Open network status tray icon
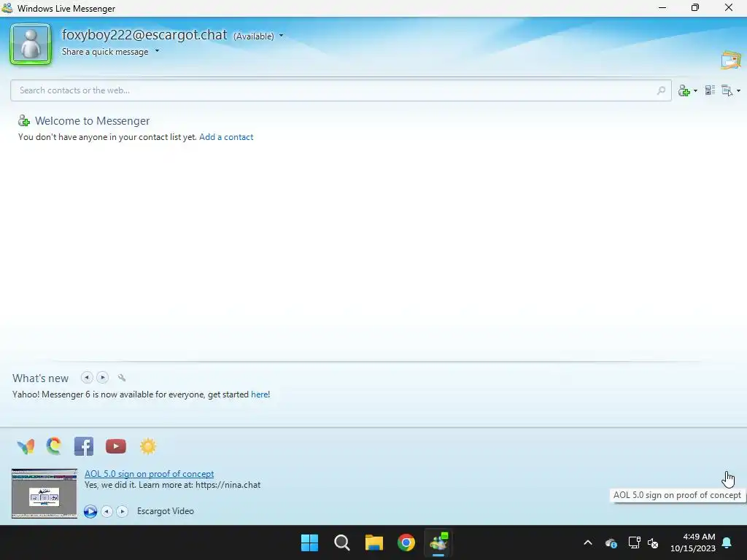 tap(634, 542)
